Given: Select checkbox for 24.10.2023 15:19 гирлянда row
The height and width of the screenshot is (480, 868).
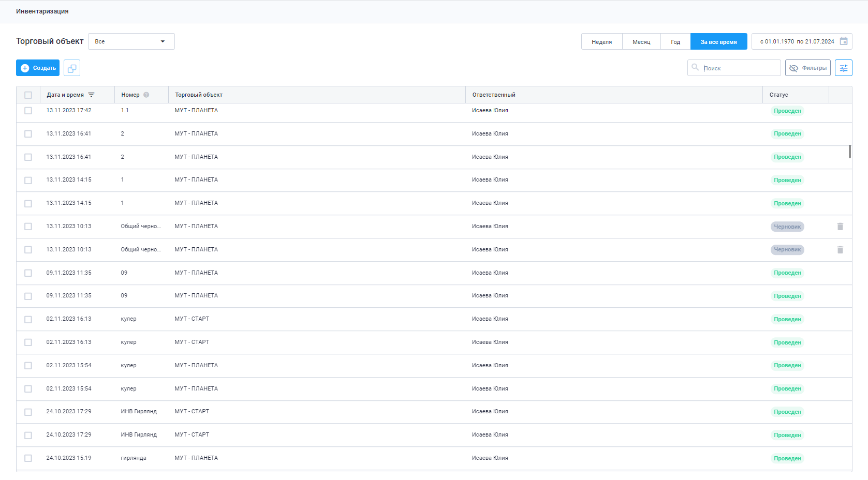Looking at the screenshot, I should [x=28, y=458].
